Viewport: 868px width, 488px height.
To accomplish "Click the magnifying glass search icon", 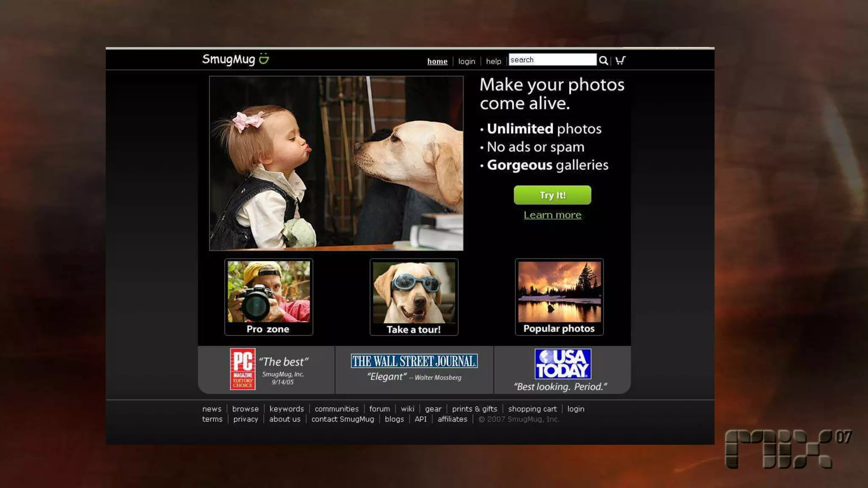I will (603, 61).
